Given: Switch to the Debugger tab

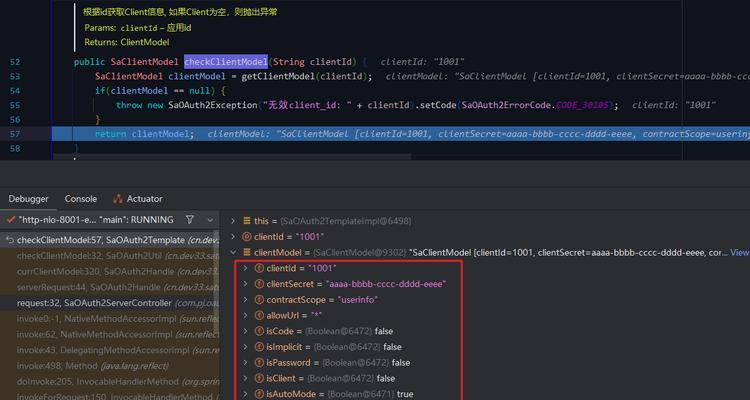Looking at the screenshot, I should pos(28,199).
